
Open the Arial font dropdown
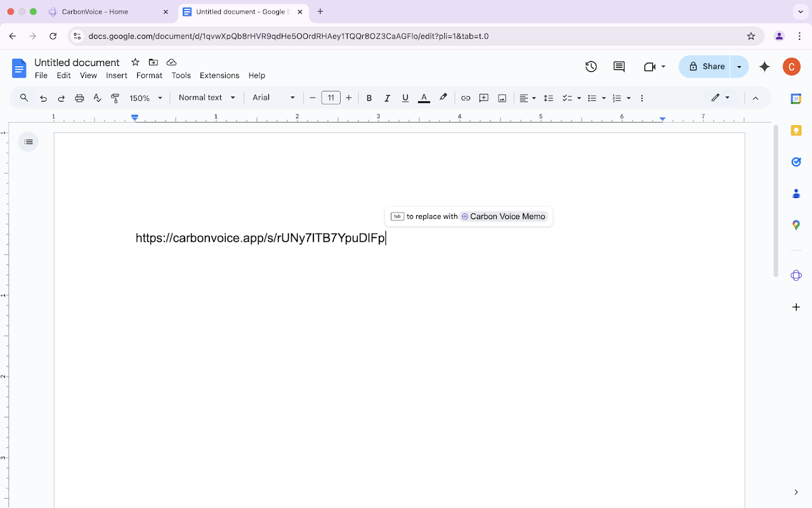(274, 98)
